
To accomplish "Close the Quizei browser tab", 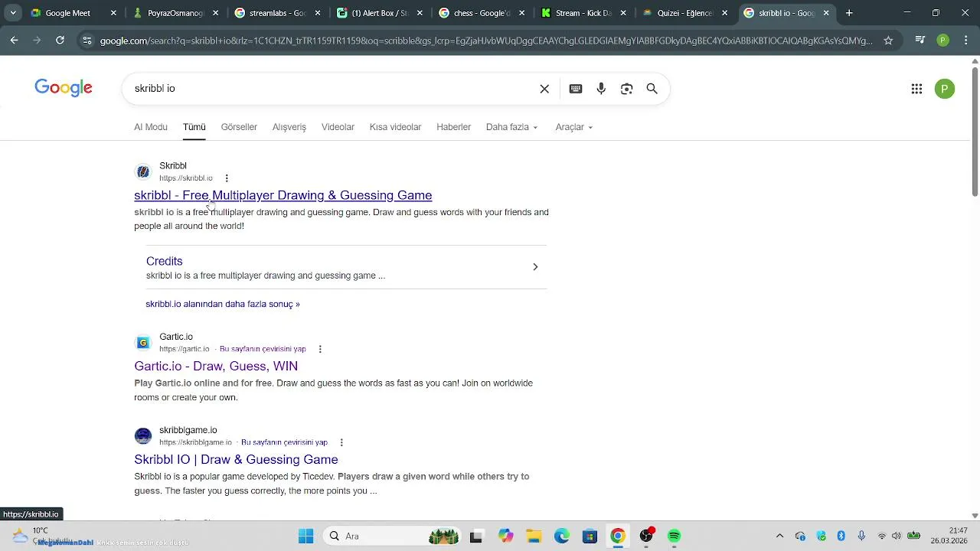I will point(725,13).
